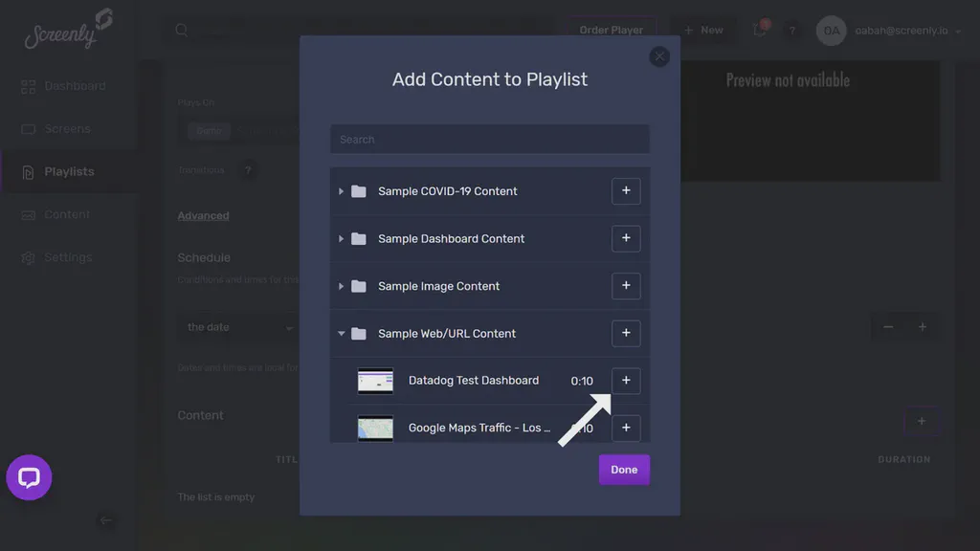Image resolution: width=980 pixels, height=551 pixels.
Task: Click the Search field in the modal
Action: (489, 139)
